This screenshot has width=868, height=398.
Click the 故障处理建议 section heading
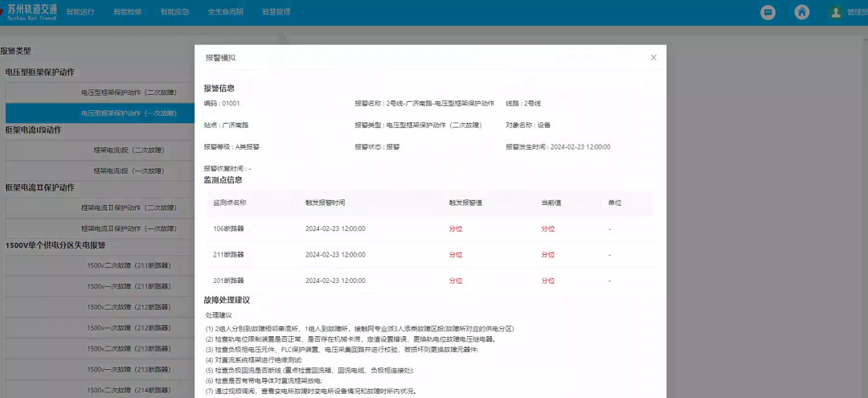[x=227, y=300]
